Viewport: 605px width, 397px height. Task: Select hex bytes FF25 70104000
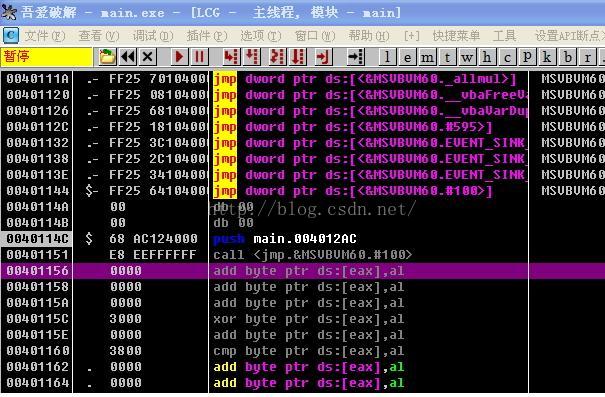[x=158, y=79]
